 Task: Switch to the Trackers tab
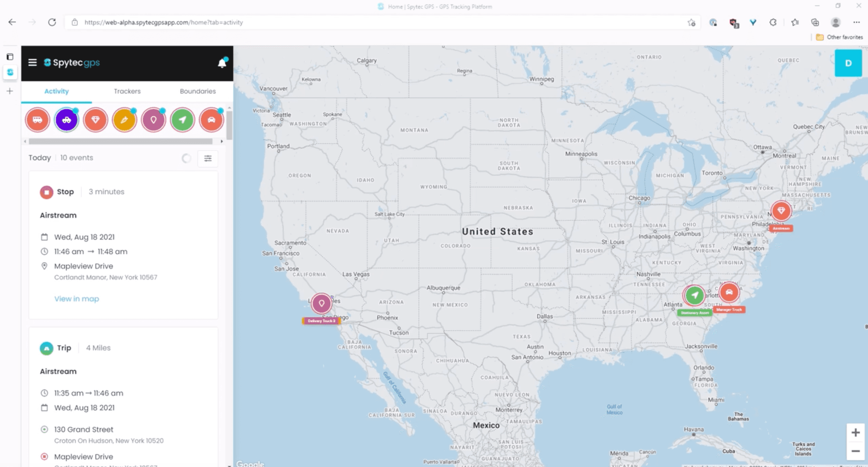[127, 91]
